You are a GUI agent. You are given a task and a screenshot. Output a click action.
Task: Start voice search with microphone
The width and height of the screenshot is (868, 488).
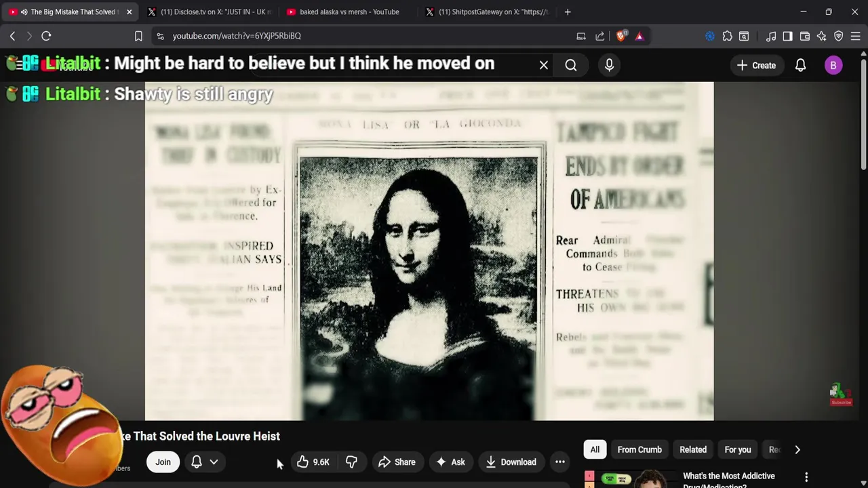[x=609, y=65]
